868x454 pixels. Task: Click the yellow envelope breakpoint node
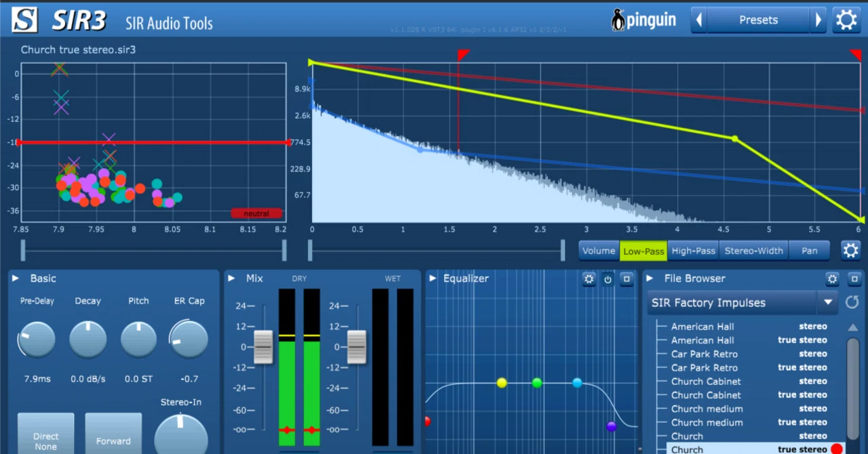click(x=734, y=139)
